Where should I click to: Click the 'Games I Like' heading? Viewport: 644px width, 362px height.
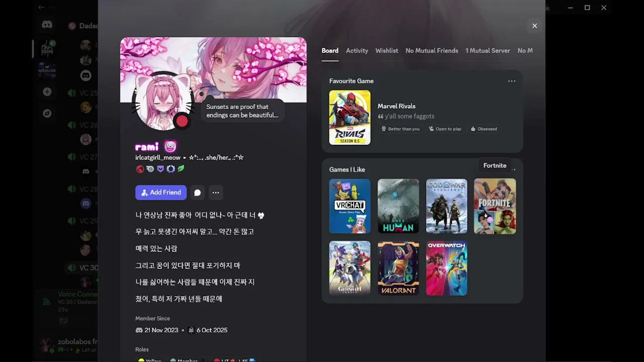[347, 169]
